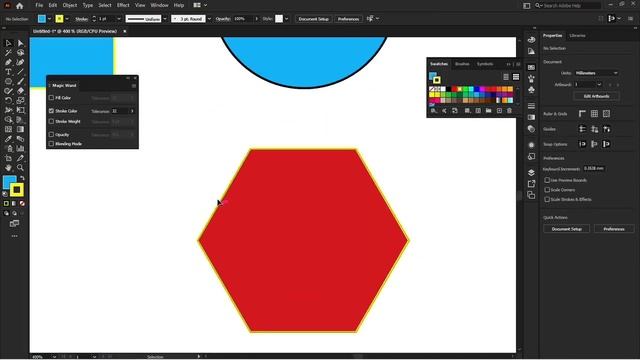Select the Pen tool
Screen dimensions: 640x360
click(8, 62)
